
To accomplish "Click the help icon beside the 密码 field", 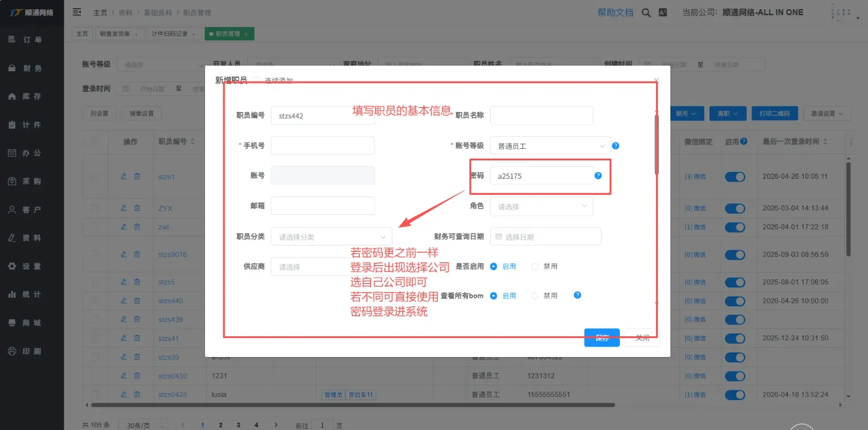I will click(598, 175).
